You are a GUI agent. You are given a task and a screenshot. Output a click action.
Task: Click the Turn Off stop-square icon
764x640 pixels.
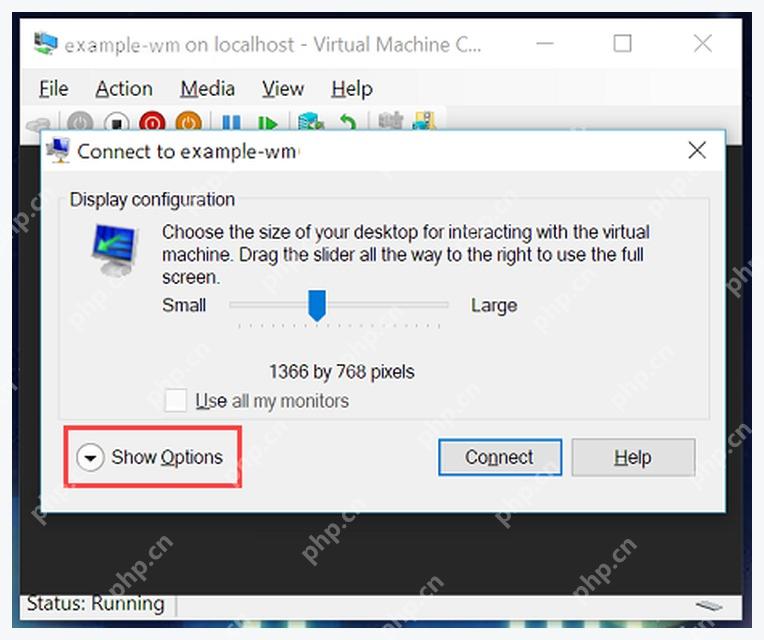click(116, 122)
